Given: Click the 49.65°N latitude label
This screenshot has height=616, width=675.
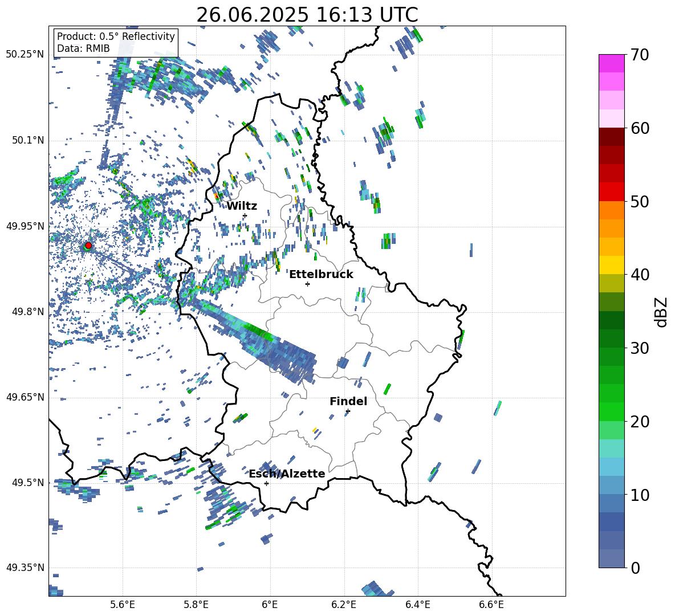Looking at the screenshot, I should pos(25,397).
